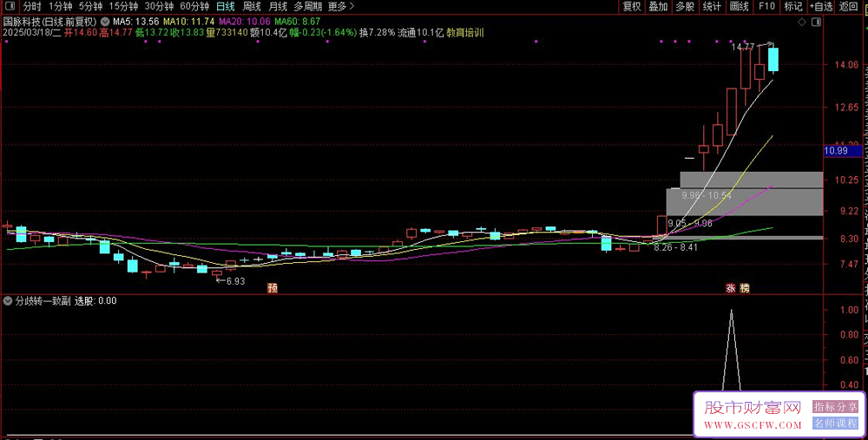Switch to the 1分钟 period
The width and height of the screenshot is (868, 440).
[x=61, y=7]
